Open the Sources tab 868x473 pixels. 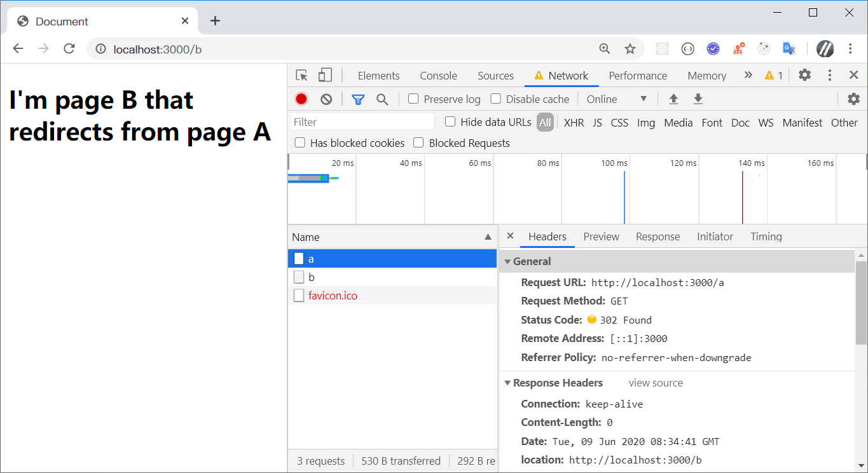pyautogui.click(x=495, y=76)
